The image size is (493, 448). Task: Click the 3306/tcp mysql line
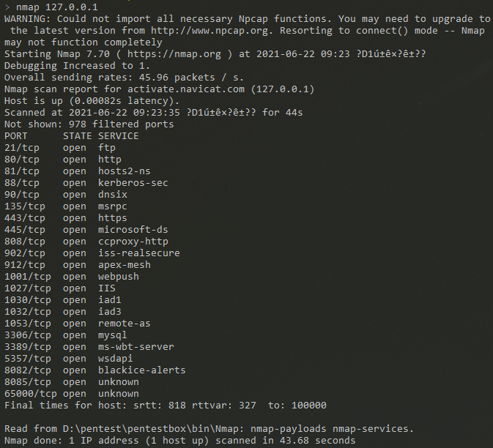point(66,335)
